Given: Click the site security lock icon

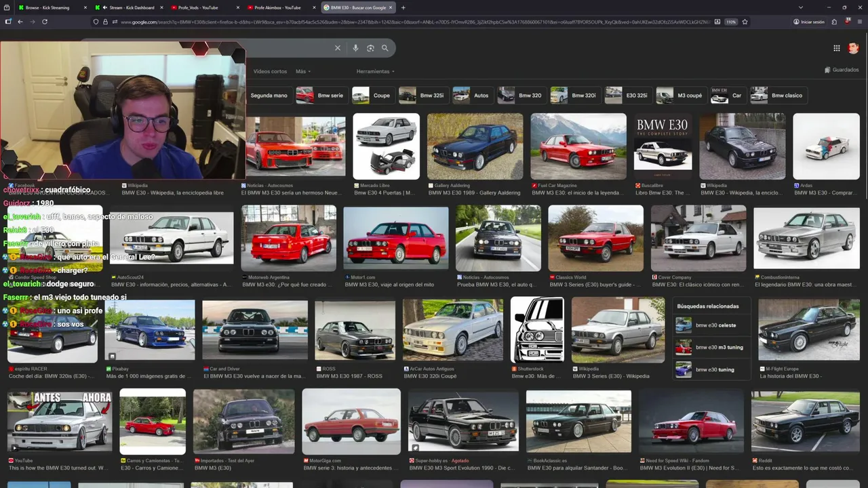Looking at the screenshot, I should 105,22.
